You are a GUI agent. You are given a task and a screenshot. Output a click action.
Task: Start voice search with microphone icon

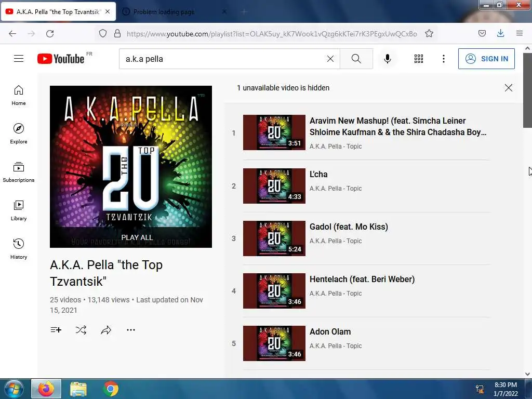pos(388,59)
